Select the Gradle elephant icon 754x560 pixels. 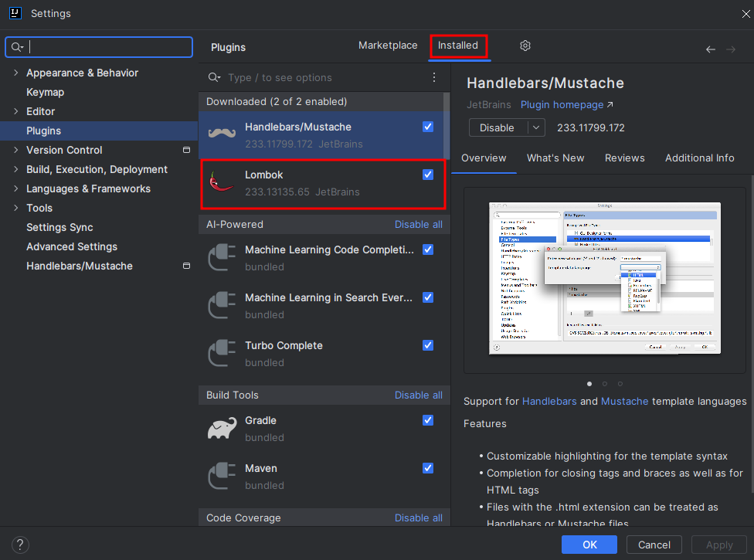222,428
